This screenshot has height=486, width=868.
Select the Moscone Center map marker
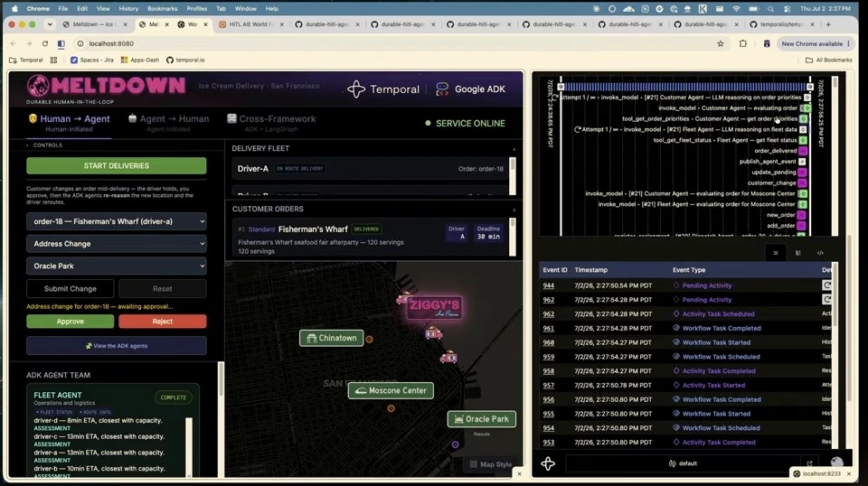click(x=391, y=390)
